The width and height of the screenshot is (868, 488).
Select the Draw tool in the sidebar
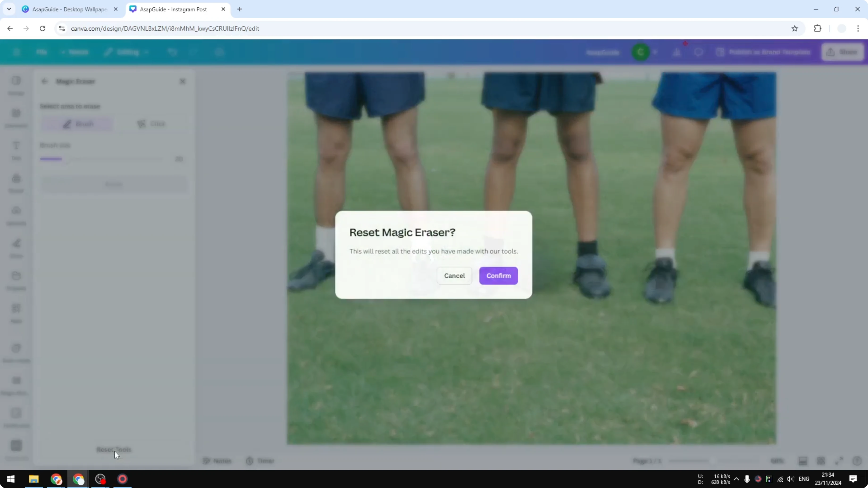pyautogui.click(x=16, y=248)
